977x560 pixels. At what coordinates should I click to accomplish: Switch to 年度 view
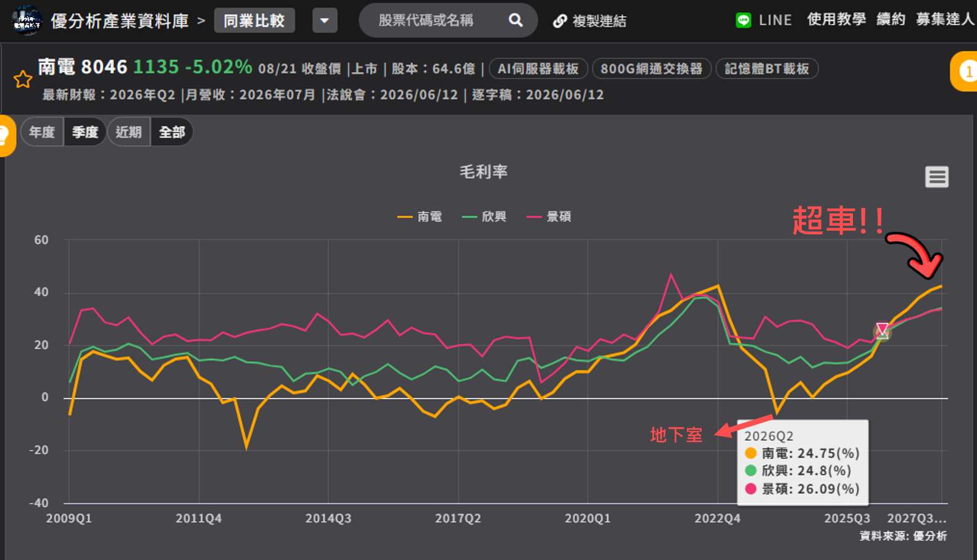(42, 132)
